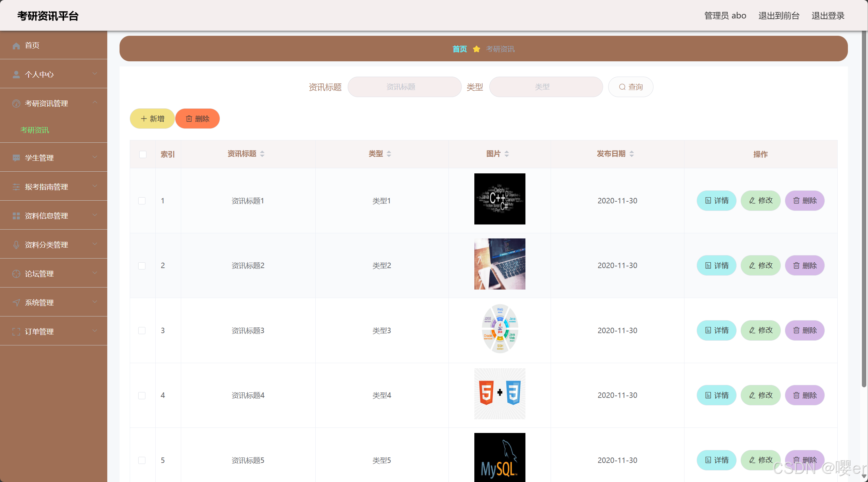868x482 pixels.
Task: Click the chat bubble icon beside 学生管理
Action: [16, 158]
